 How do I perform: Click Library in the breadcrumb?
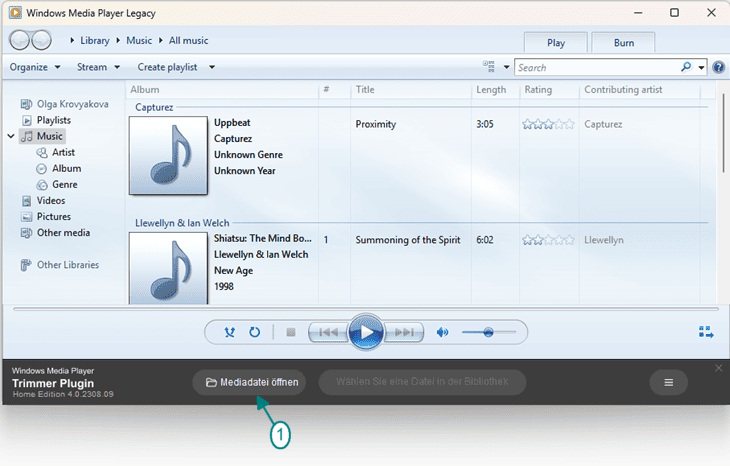[95, 41]
